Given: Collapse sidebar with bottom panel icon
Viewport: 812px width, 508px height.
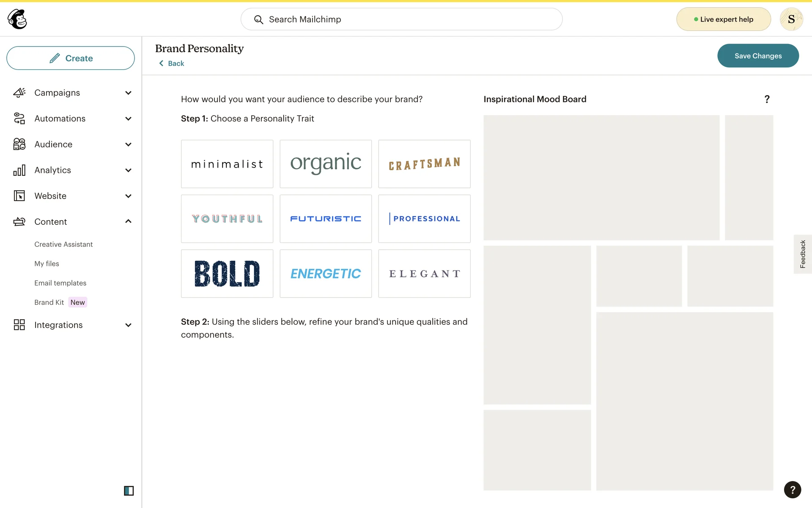Looking at the screenshot, I should tap(129, 491).
